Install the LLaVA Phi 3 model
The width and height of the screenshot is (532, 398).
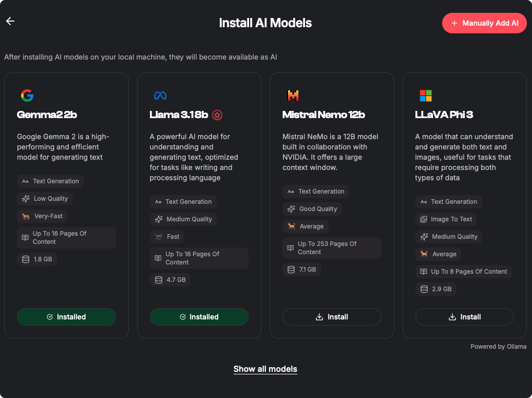(465, 316)
